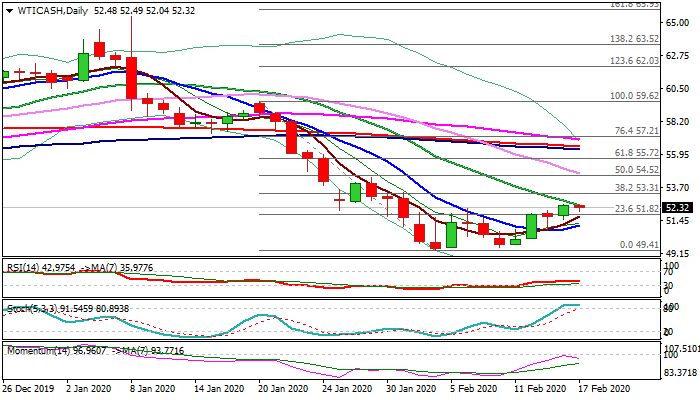
Task: Click the Fibonacci label 50.0 54.52
Action: tap(637, 170)
